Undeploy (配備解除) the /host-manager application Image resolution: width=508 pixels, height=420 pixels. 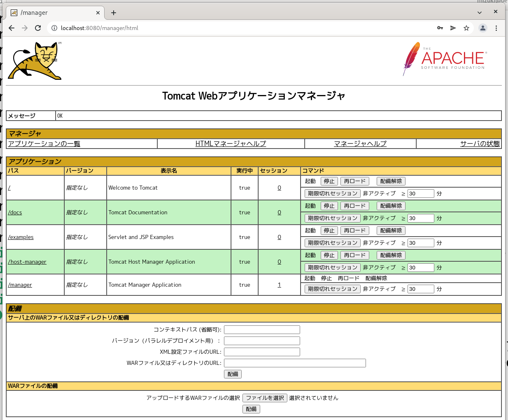[391, 255]
